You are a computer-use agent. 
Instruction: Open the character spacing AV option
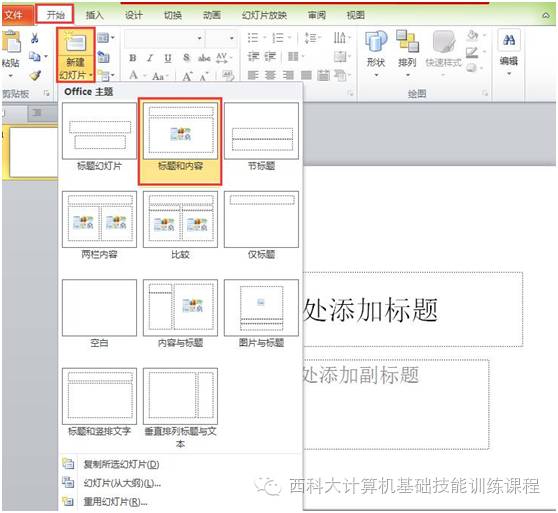(x=223, y=58)
